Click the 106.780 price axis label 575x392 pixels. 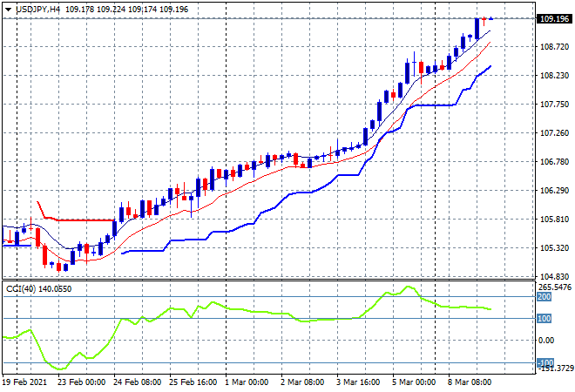click(554, 162)
